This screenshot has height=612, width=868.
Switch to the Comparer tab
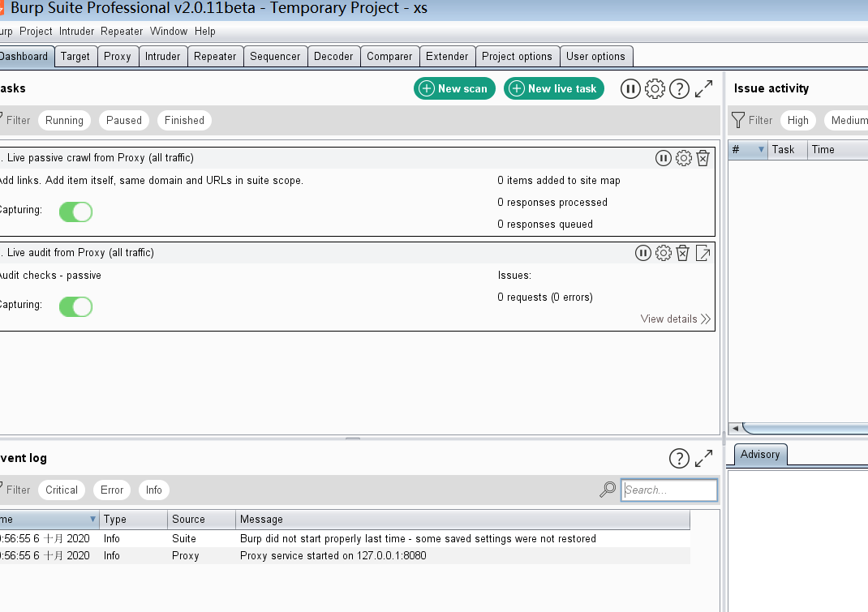click(389, 57)
